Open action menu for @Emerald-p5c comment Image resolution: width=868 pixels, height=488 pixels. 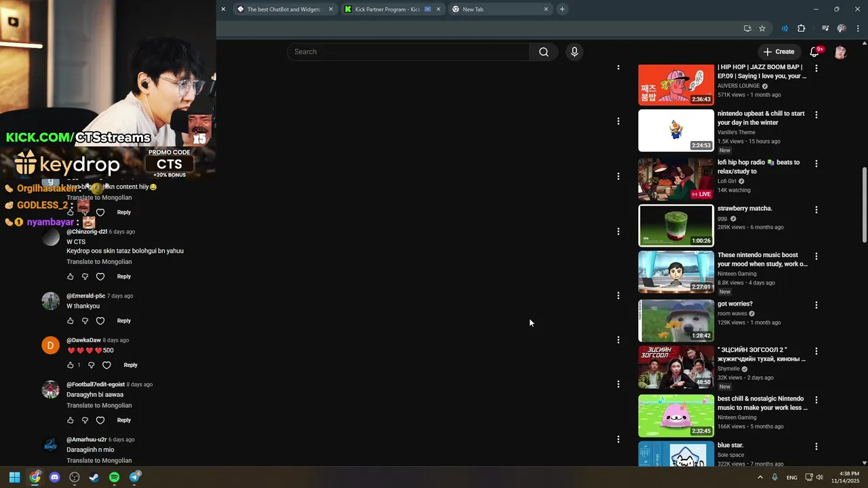click(618, 296)
